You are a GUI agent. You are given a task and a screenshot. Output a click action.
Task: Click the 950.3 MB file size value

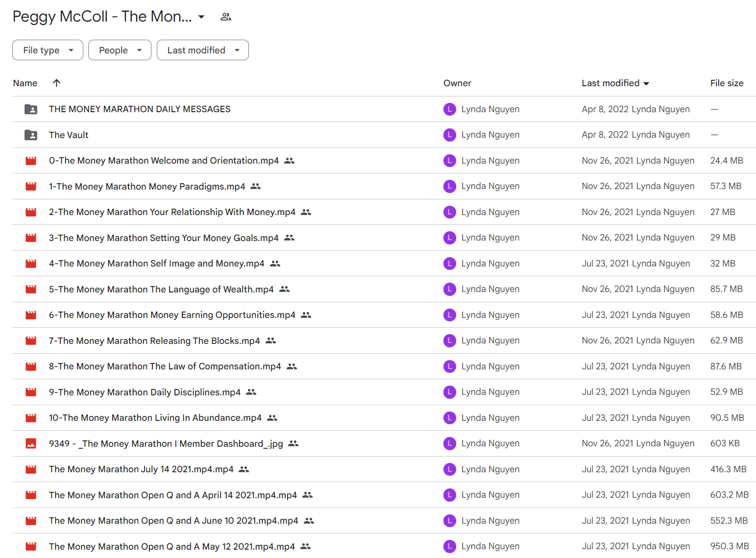tap(730, 546)
